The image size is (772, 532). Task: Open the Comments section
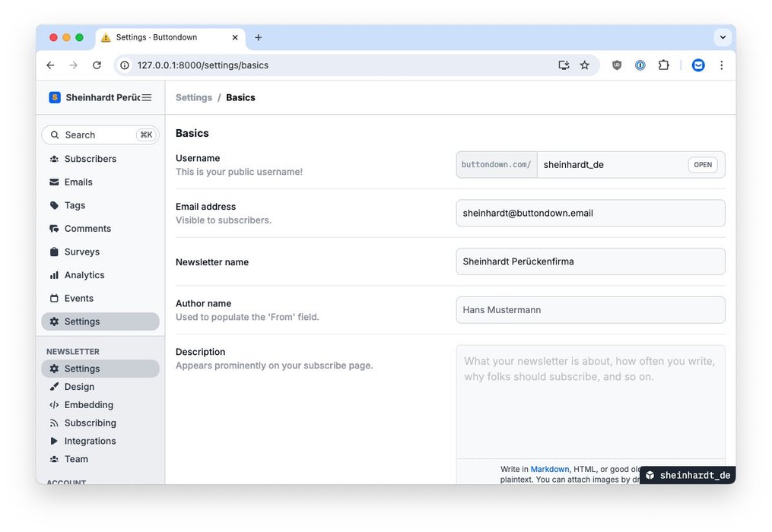click(x=87, y=229)
